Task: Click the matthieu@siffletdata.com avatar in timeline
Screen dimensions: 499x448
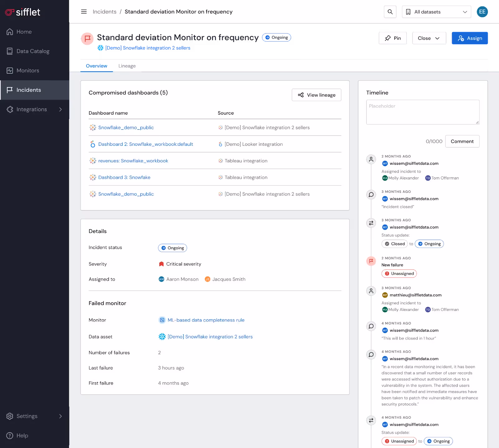Action: [x=385, y=295]
